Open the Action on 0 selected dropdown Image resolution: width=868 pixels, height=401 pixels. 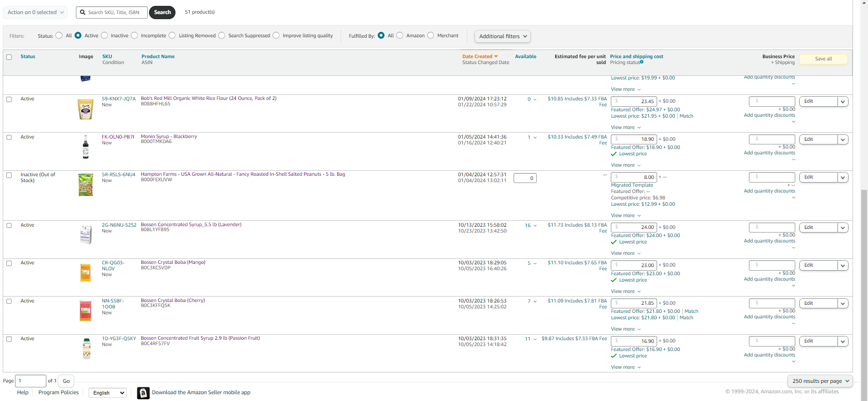[x=35, y=12]
